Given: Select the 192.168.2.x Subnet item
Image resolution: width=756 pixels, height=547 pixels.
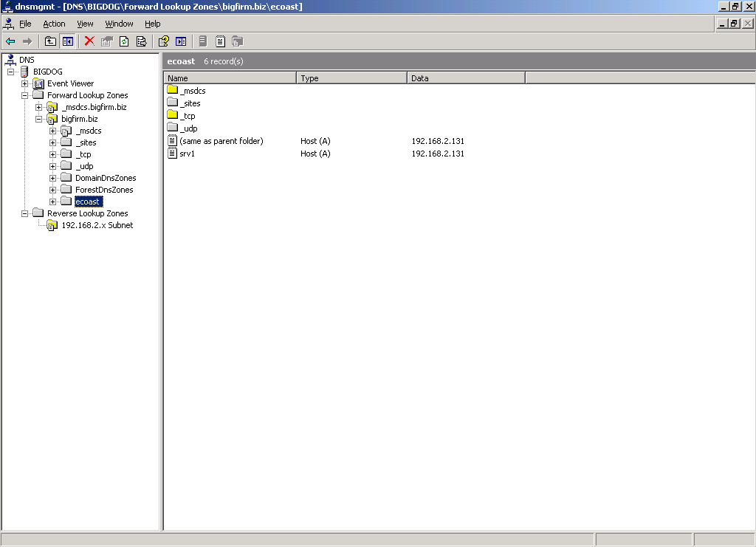Looking at the screenshot, I should (97, 225).
